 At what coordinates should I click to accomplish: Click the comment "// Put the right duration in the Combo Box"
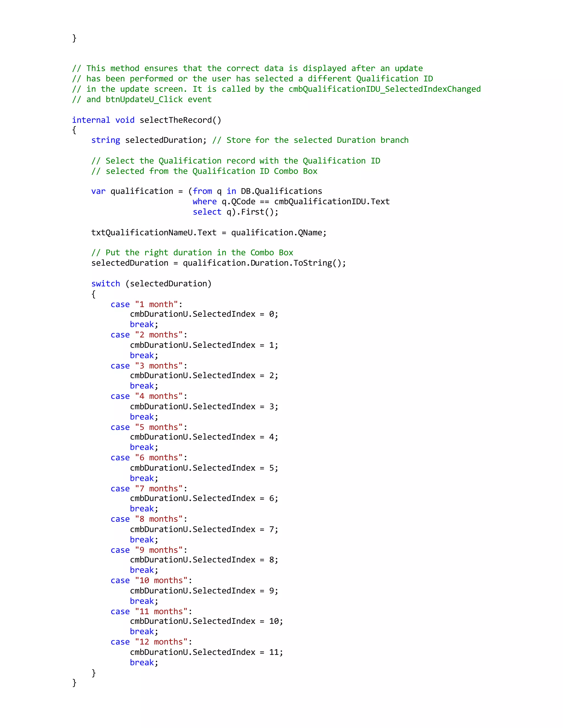[x=192, y=252]
